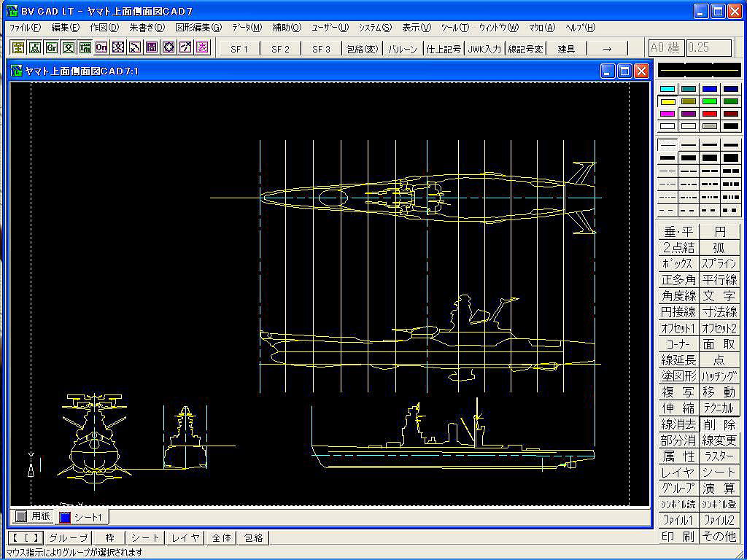
Task: Pick the magenta color swatch
Action: click(667, 114)
